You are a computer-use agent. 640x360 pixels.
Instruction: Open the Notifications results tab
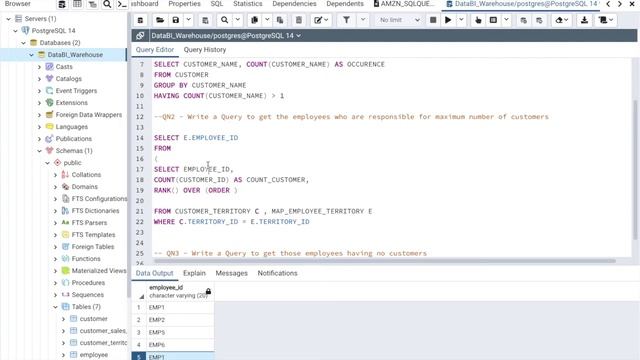[277, 273]
